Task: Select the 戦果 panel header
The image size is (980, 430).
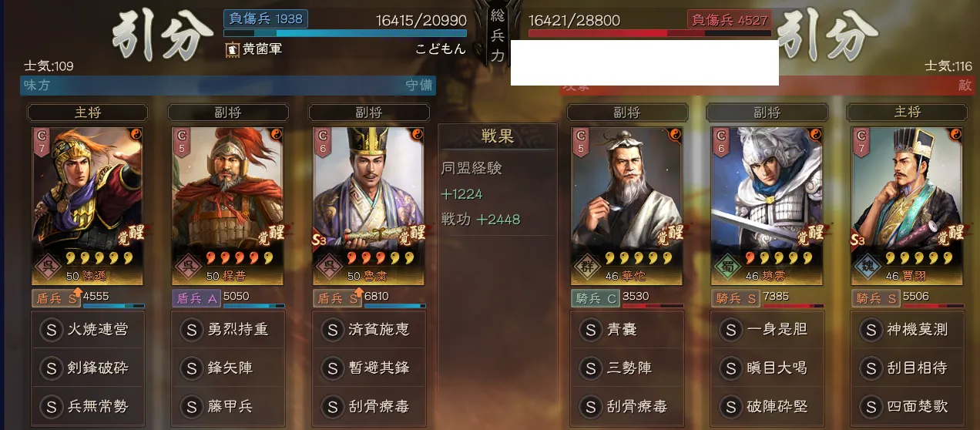Action: [498, 136]
